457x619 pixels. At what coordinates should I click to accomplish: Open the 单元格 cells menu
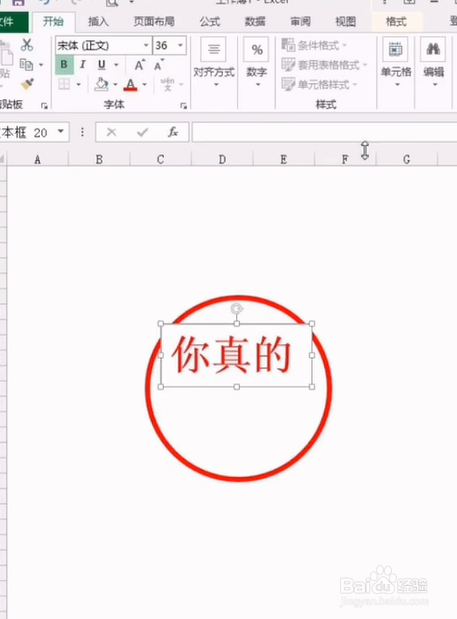click(396, 63)
